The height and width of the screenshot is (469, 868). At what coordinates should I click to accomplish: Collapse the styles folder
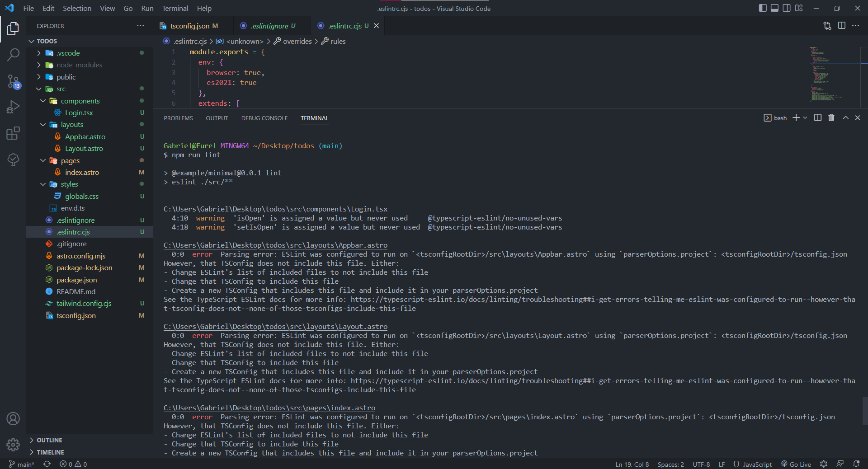click(90, 184)
